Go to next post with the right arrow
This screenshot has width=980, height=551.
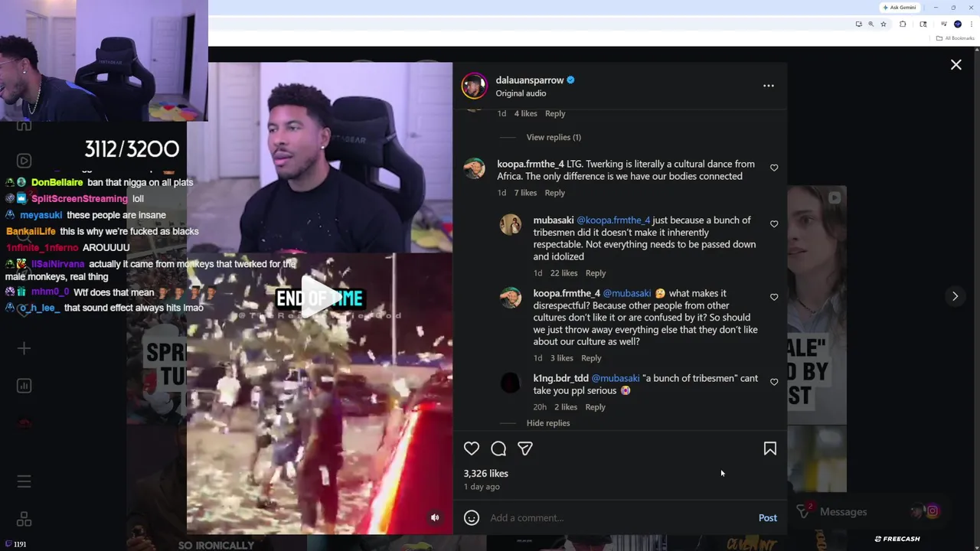955,296
